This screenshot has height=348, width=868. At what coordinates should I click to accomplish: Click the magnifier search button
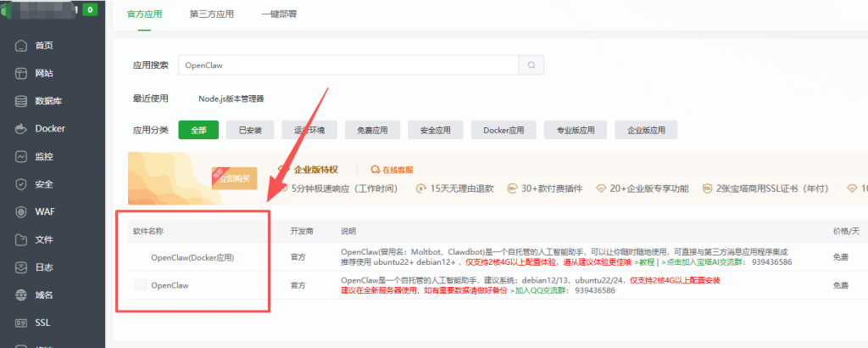click(531, 65)
